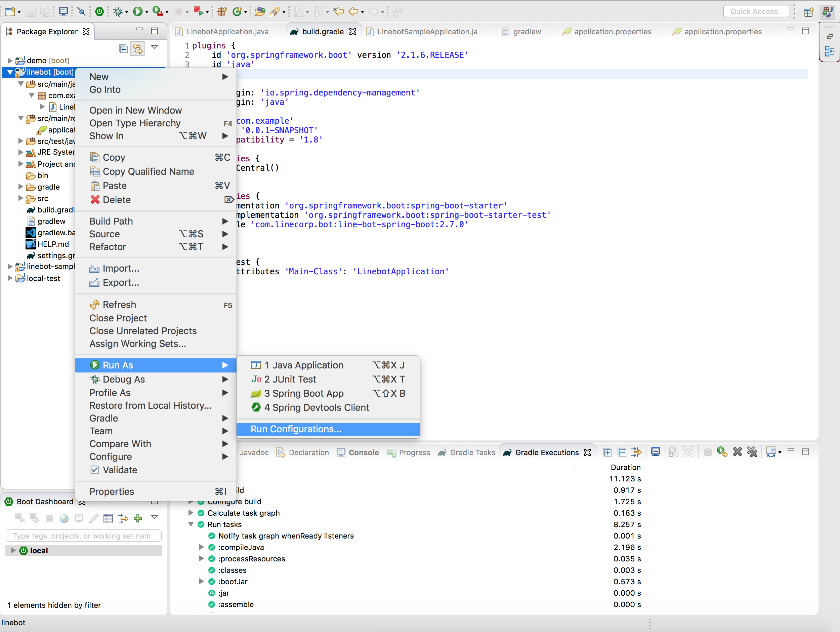The width and height of the screenshot is (840, 632).
Task: Expand the :compileJava task node
Action: 201,547
